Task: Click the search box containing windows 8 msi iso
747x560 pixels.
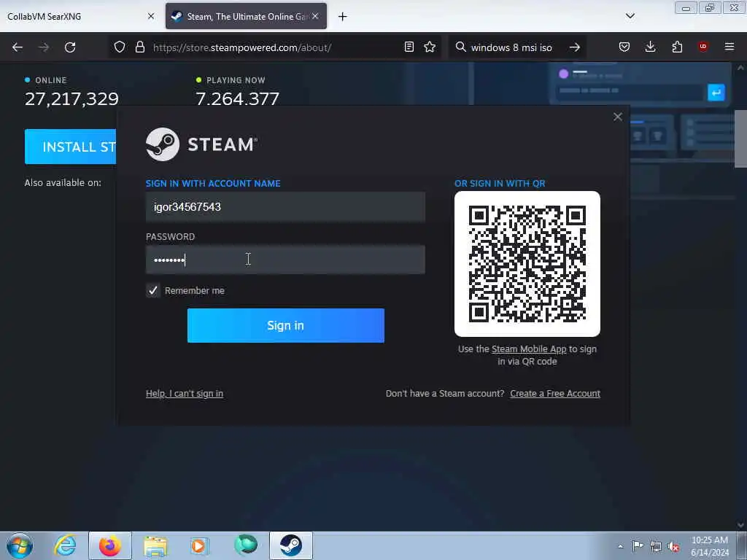Action: click(511, 47)
